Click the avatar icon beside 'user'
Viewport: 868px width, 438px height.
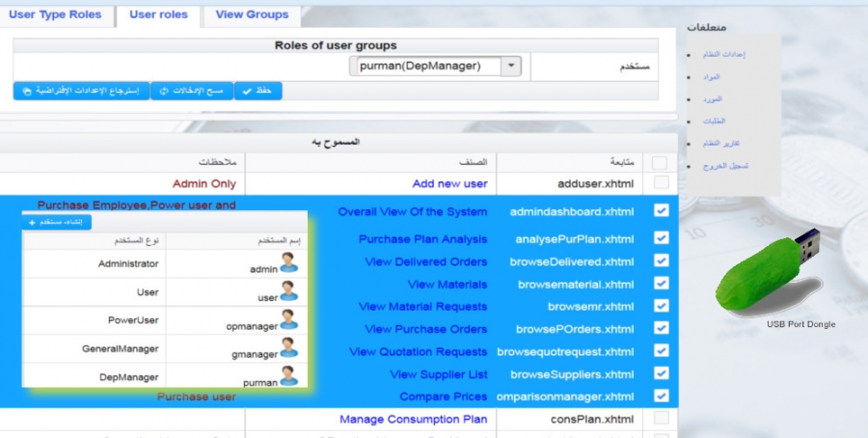click(x=288, y=290)
